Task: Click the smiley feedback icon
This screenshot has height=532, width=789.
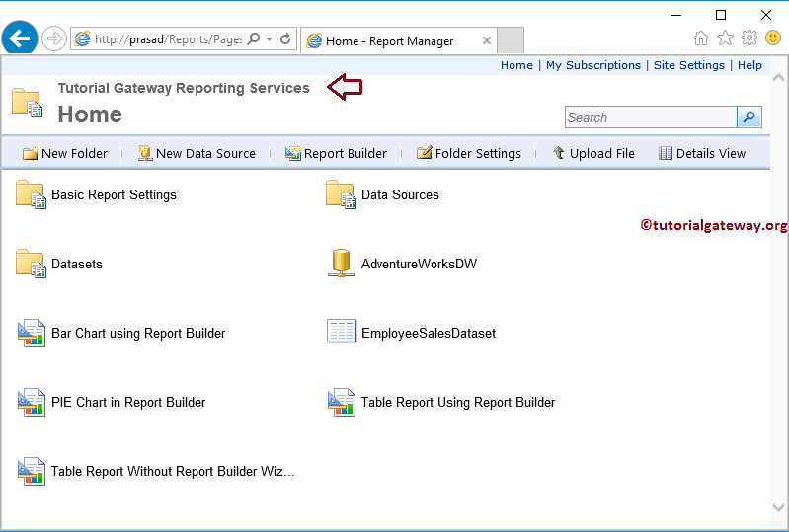Action: pyautogui.click(x=773, y=38)
